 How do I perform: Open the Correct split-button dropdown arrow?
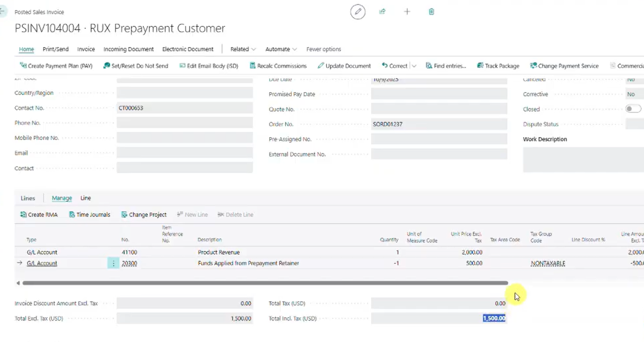click(414, 66)
